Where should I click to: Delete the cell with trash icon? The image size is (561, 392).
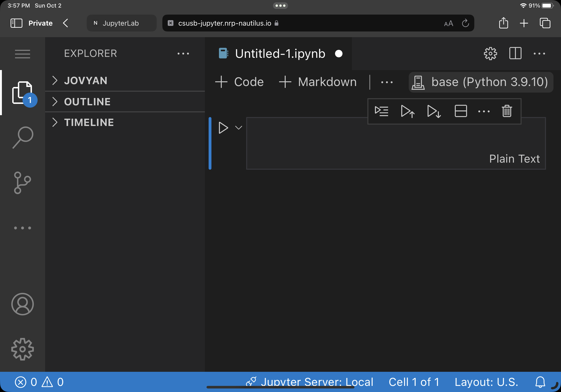507,111
